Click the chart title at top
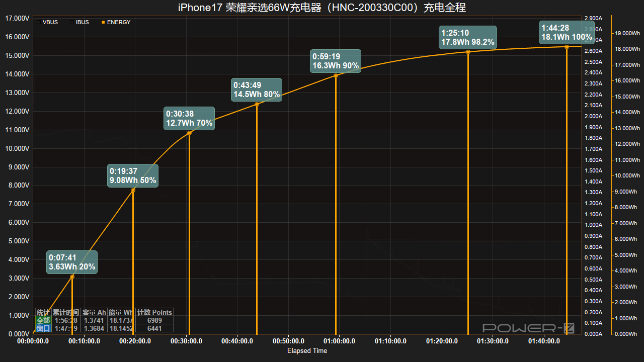The height and width of the screenshot is (362, 644). [x=322, y=8]
